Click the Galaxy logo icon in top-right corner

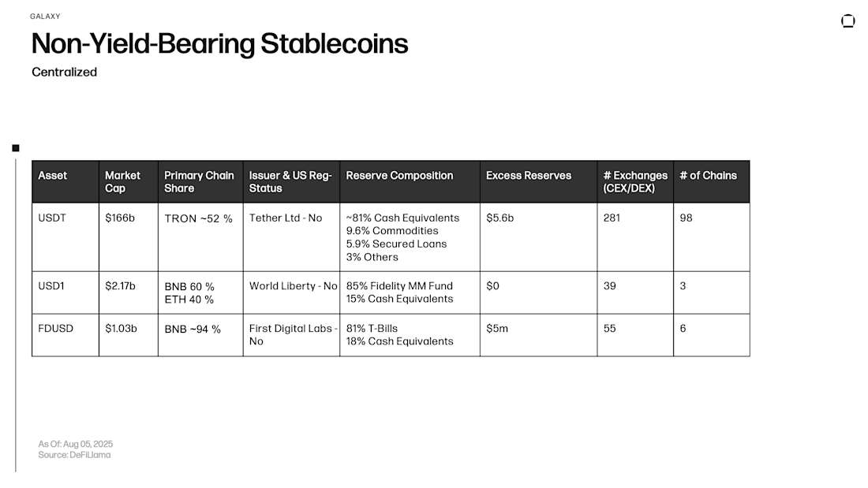848,21
